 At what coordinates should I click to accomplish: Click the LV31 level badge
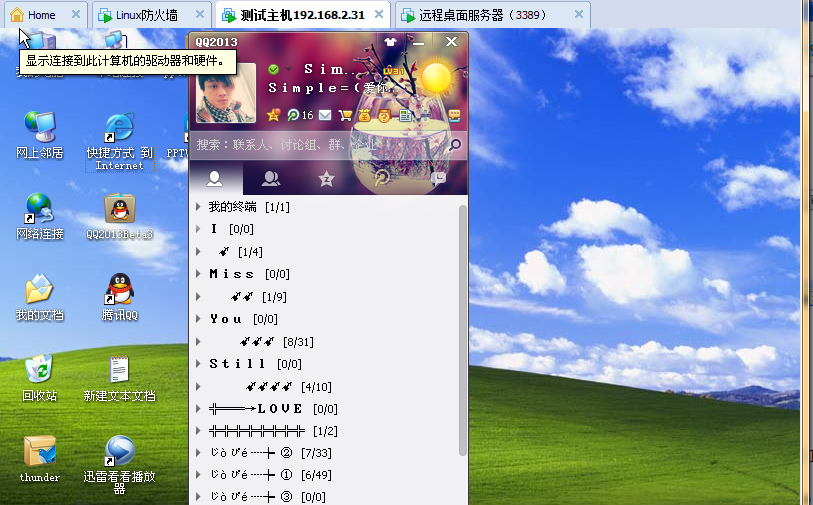click(393, 71)
